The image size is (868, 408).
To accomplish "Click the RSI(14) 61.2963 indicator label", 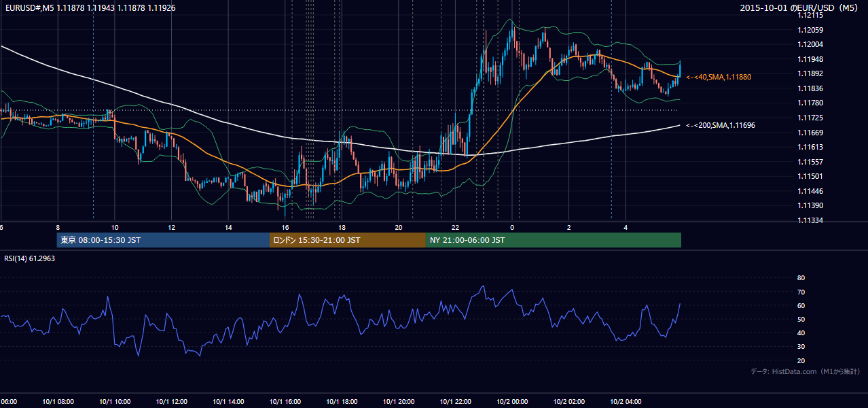I will click(x=29, y=259).
